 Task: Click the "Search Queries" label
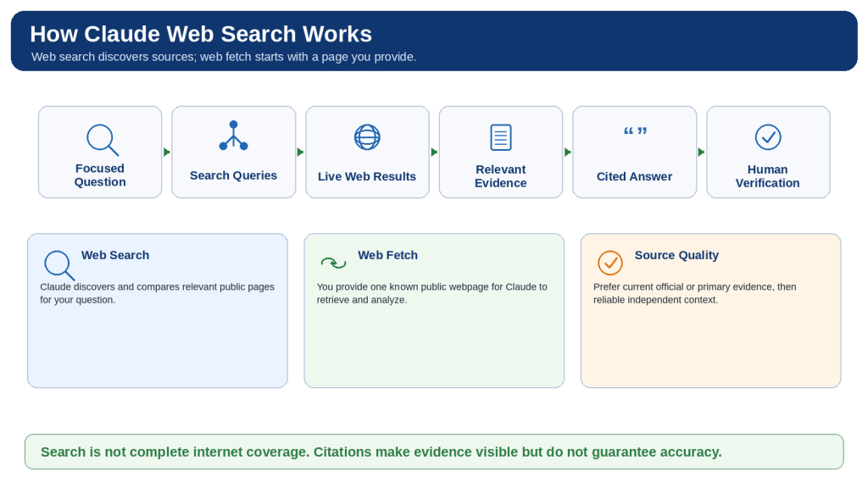pyautogui.click(x=234, y=175)
